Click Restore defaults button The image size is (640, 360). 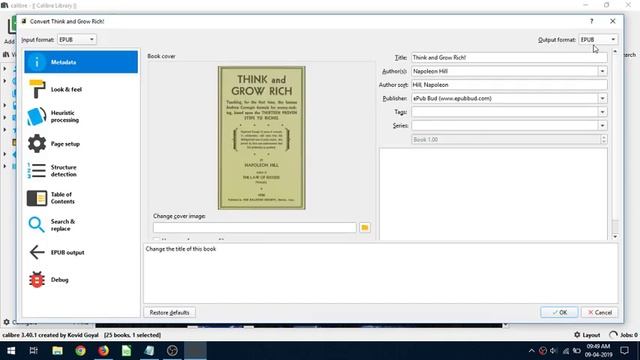coord(169,312)
